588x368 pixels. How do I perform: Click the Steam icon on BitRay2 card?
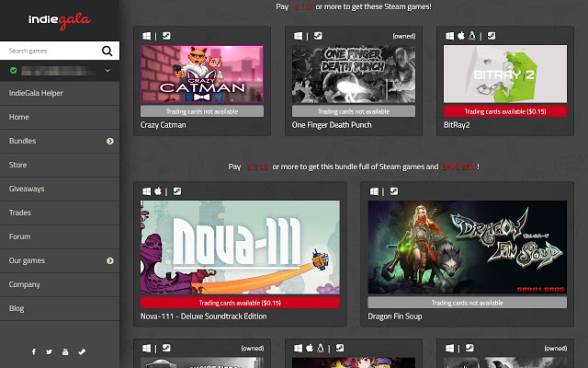point(492,36)
